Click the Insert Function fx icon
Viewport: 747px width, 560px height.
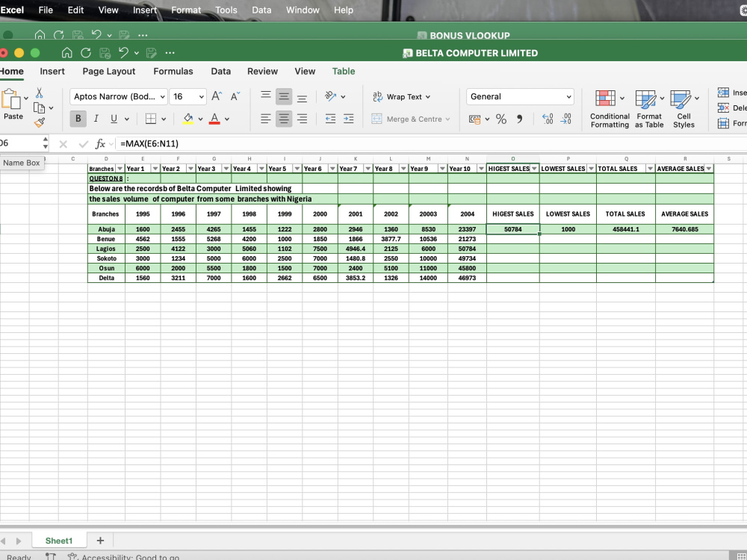coord(100,144)
